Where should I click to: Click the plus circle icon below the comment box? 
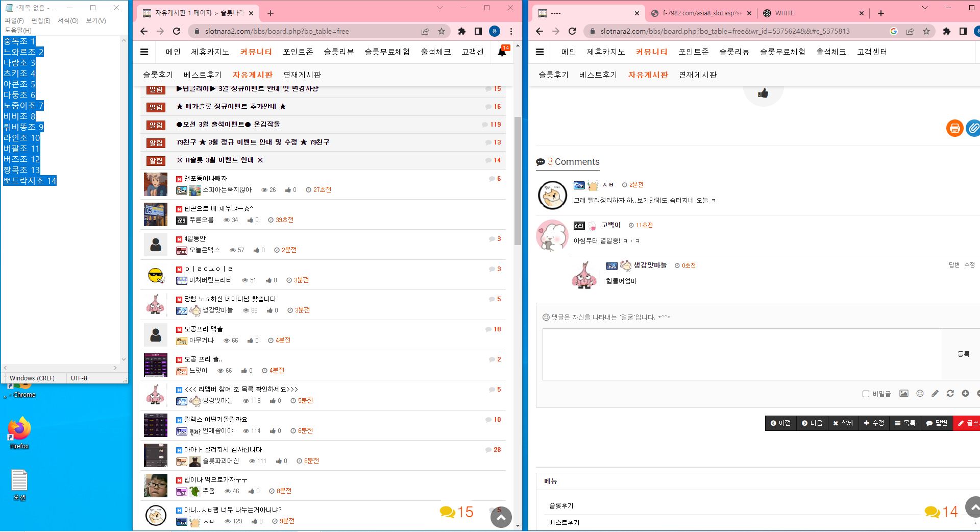pyautogui.click(x=965, y=393)
